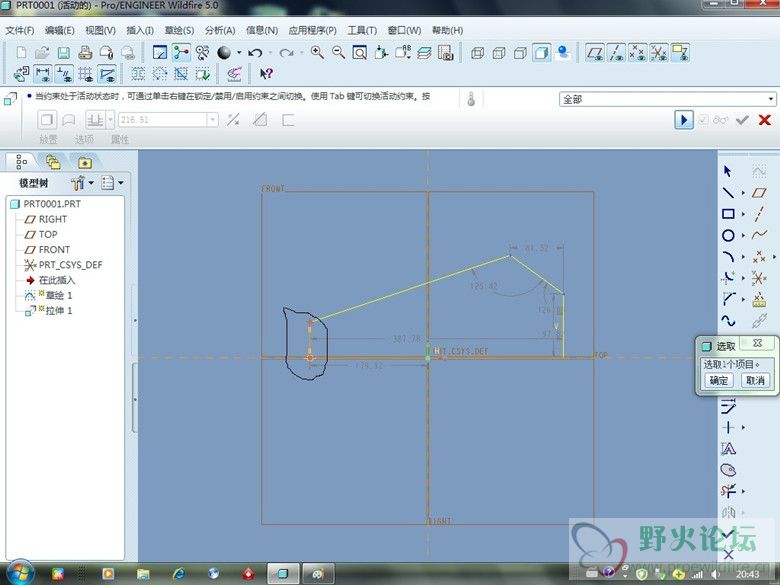Toggle sketch dimensions display icon
This screenshot has width=780, height=585.
point(43,74)
